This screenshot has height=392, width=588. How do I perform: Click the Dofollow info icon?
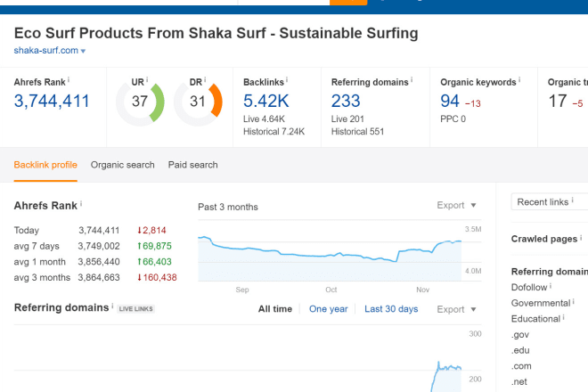pos(551,286)
